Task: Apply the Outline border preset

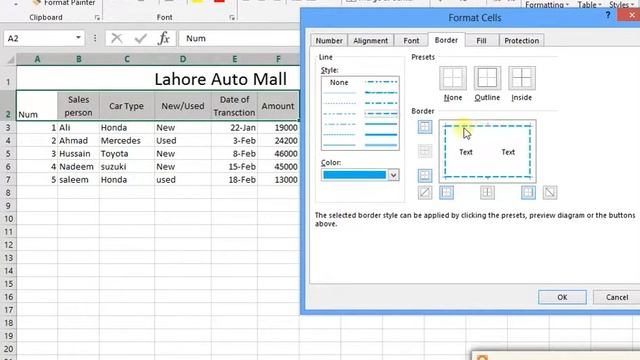Action: 487,78
